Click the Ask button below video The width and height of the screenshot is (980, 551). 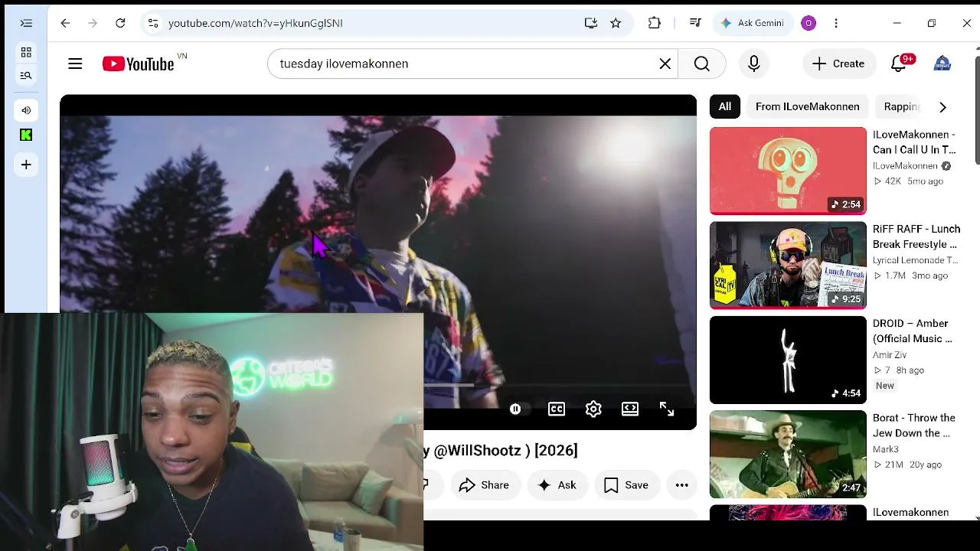click(x=557, y=485)
